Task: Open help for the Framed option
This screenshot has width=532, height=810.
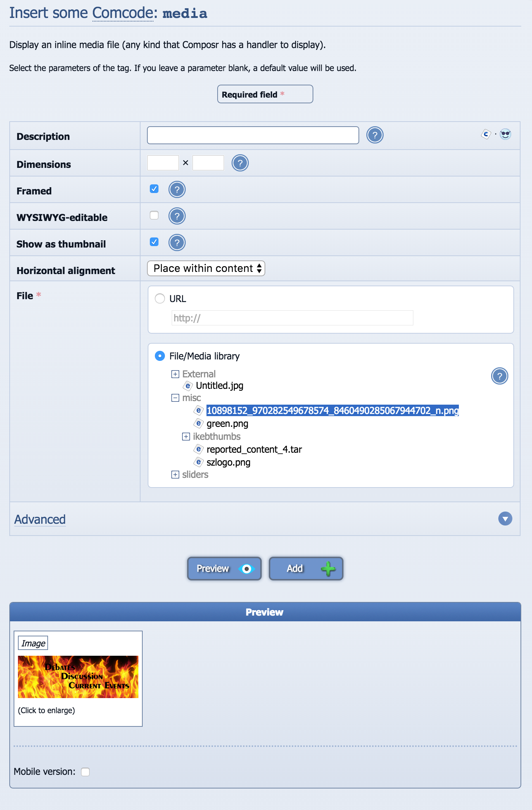Action: pyautogui.click(x=177, y=190)
